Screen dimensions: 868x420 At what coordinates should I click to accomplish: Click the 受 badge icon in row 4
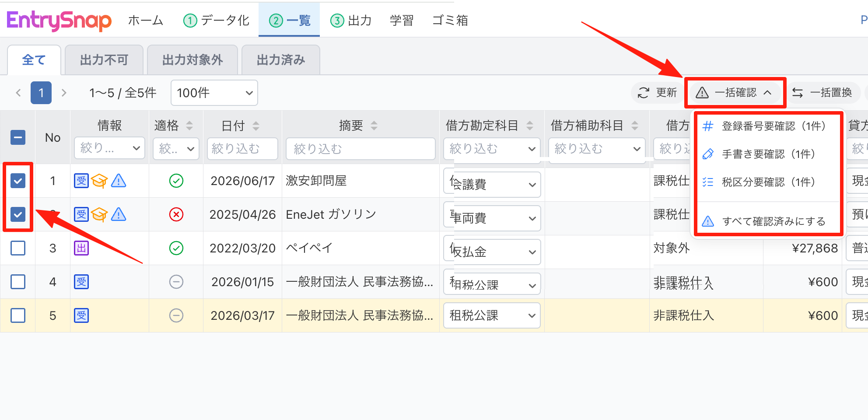pos(81,282)
